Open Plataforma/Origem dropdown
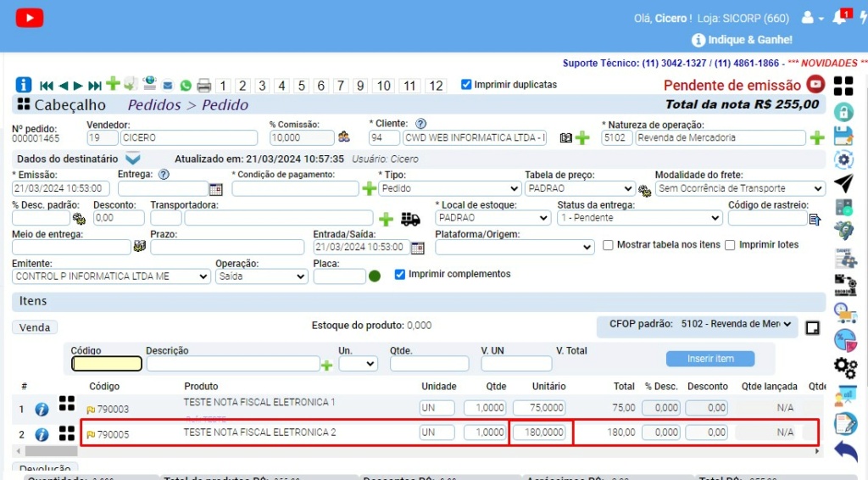 click(x=515, y=248)
